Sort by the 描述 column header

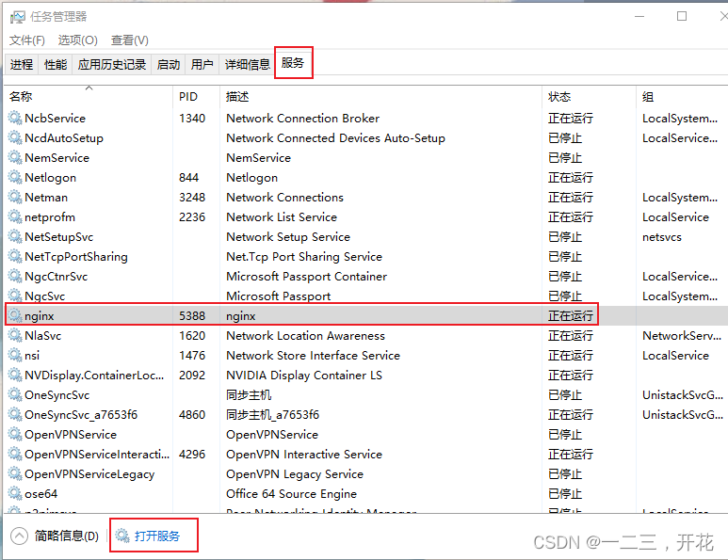pos(380,96)
